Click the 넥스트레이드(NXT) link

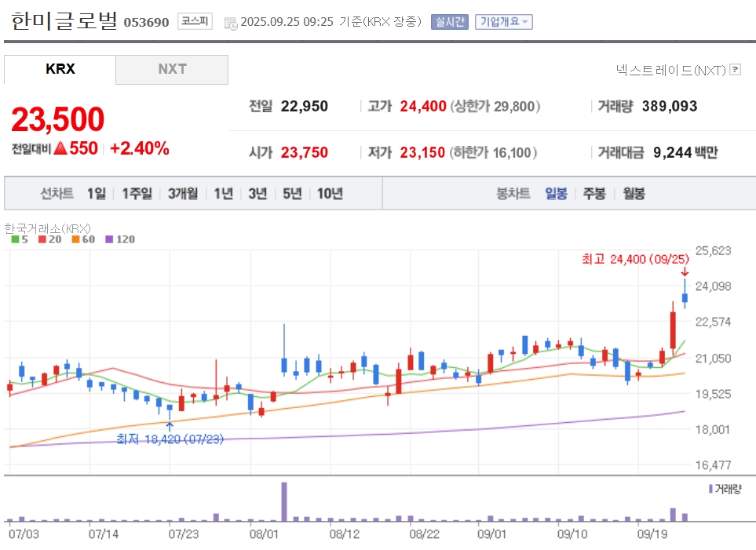pyautogui.click(x=670, y=71)
